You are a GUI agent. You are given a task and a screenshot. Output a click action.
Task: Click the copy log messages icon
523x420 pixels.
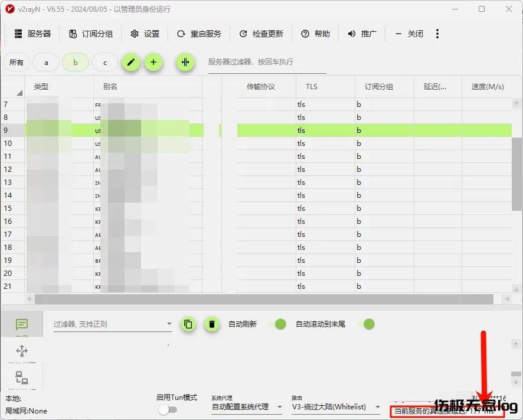[188, 324]
